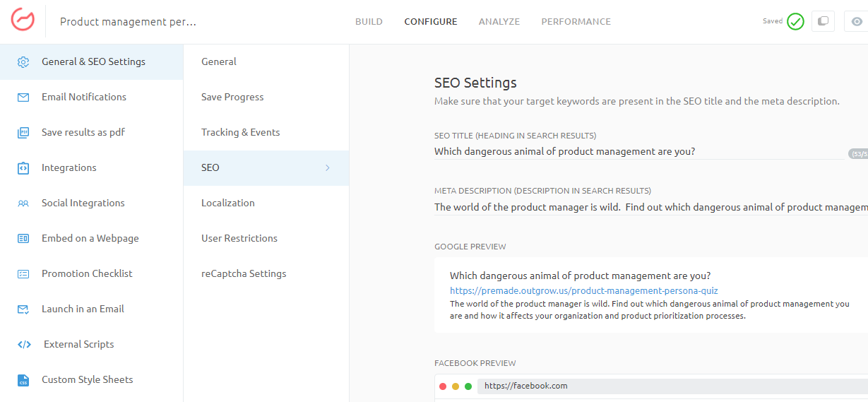The height and width of the screenshot is (402, 868).
Task: Click the Launch in an Email icon
Action: 23,309
